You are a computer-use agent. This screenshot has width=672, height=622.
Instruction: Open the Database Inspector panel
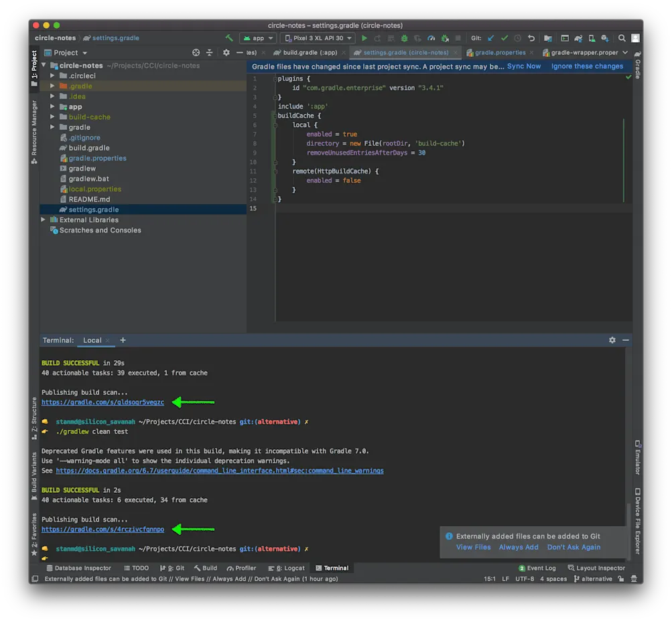point(78,568)
